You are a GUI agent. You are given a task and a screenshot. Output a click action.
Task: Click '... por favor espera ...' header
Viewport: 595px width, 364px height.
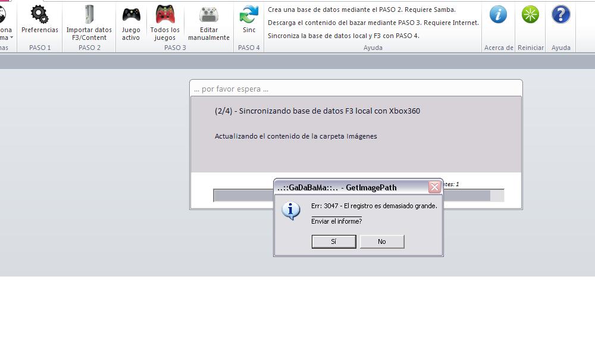(231, 89)
